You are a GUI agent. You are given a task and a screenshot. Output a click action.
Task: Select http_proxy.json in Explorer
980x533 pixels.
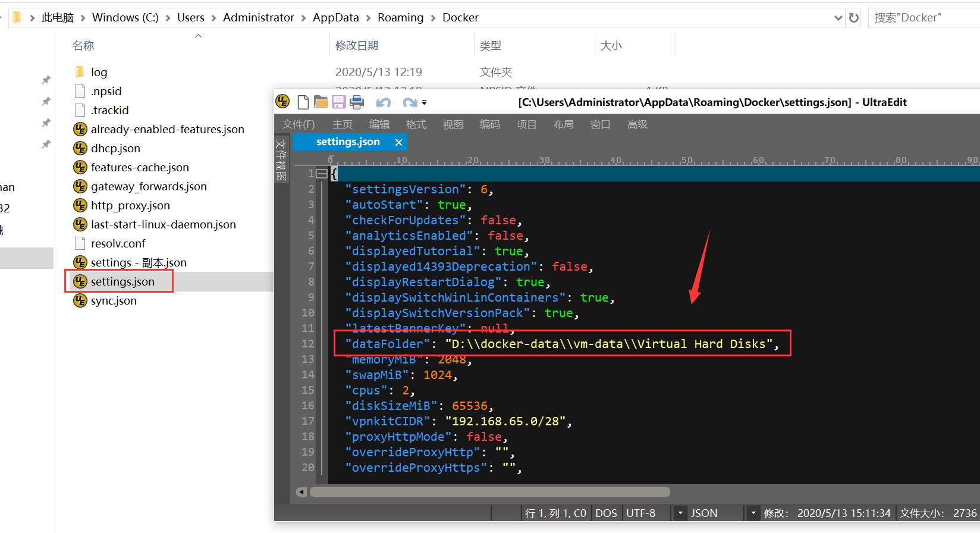click(130, 205)
